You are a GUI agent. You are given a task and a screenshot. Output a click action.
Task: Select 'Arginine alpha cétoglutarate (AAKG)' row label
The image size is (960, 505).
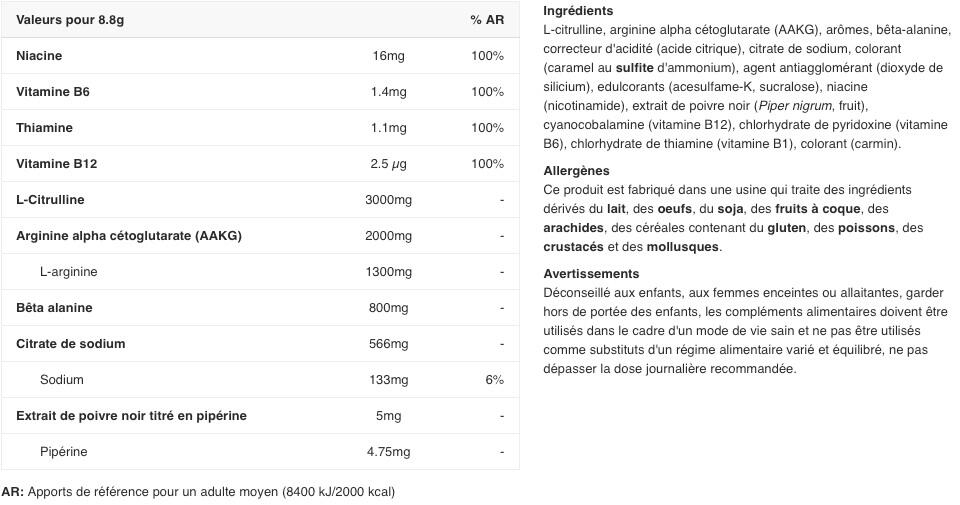click(129, 236)
